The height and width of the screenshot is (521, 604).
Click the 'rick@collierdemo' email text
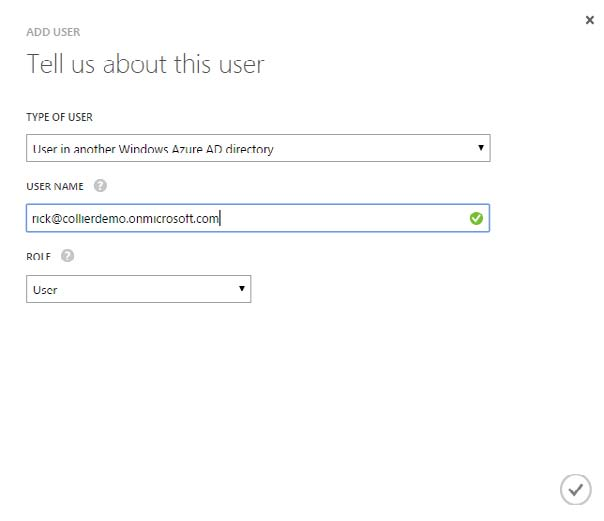pyautogui.click(x=78, y=218)
